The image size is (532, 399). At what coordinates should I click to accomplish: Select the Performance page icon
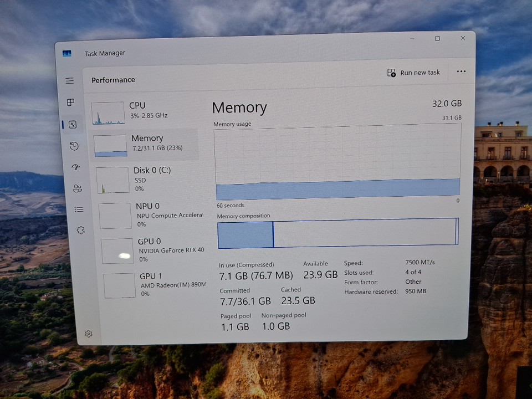tap(73, 125)
